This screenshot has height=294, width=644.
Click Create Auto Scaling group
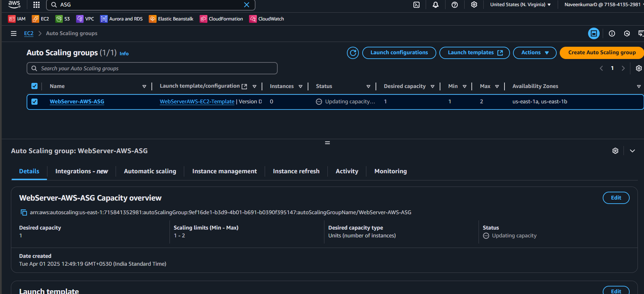click(602, 53)
